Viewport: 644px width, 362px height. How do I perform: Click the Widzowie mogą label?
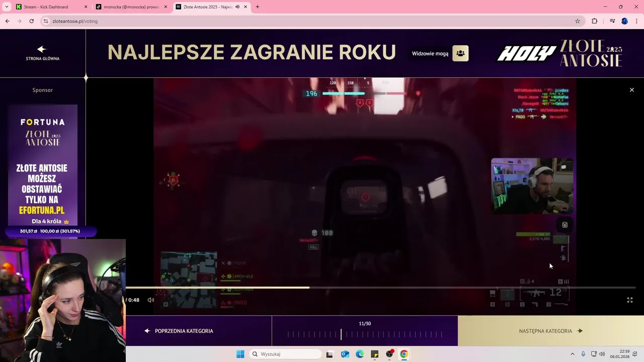[x=430, y=53]
